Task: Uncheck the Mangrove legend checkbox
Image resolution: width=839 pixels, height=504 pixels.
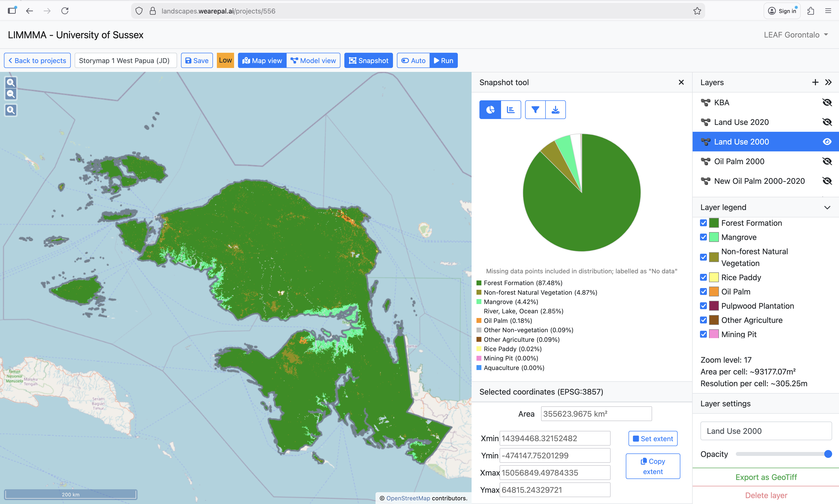Action: pos(703,237)
